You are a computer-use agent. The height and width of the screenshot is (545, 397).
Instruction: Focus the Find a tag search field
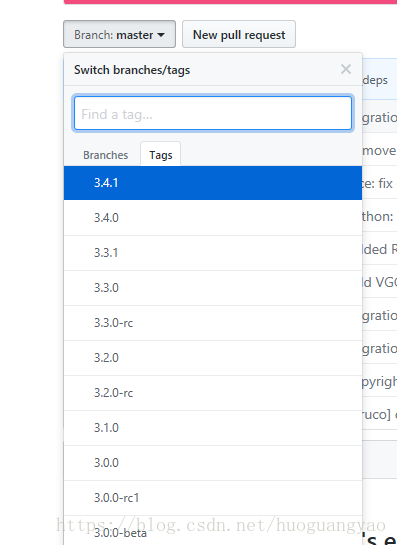pos(213,113)
